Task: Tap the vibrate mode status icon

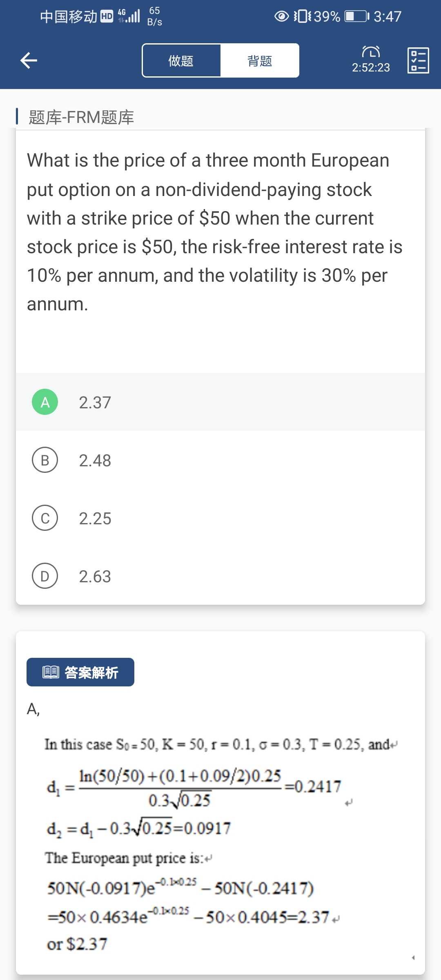Action: point(303,16)
